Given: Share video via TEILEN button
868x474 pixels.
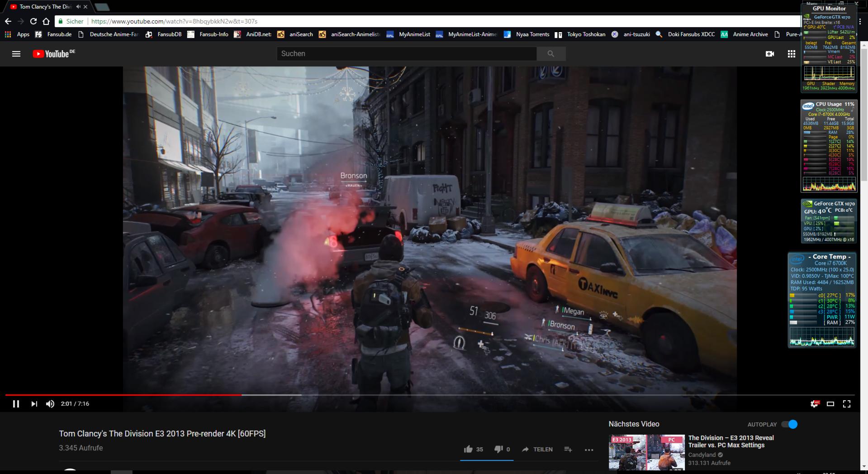Looking at the screenshot, I should (537, 449).
